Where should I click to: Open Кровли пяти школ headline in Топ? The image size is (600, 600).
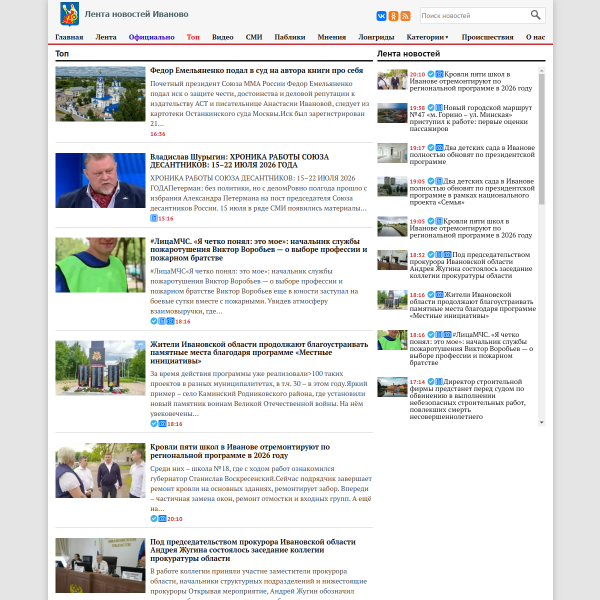240,451
